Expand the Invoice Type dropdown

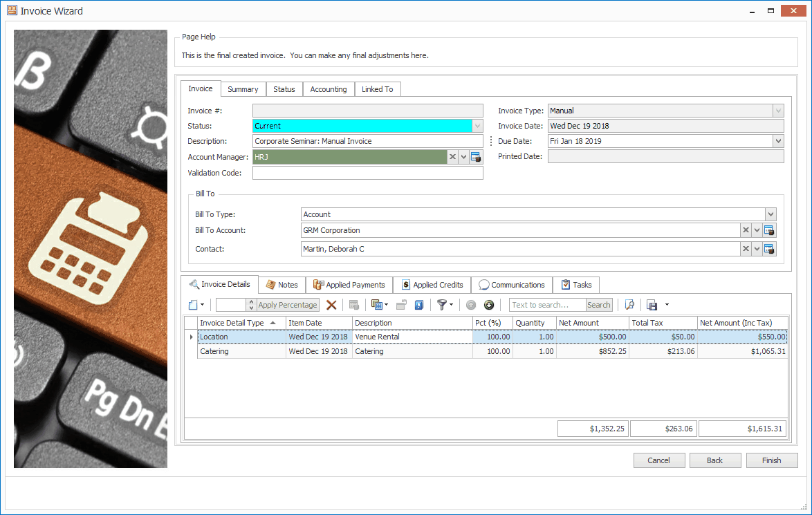pyautogui.click(x=778, y=111)
